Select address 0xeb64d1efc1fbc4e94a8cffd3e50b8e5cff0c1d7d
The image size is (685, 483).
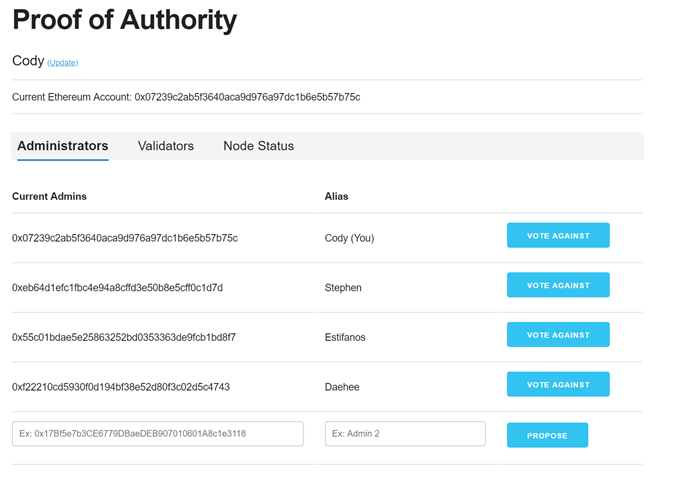point(118,288)
